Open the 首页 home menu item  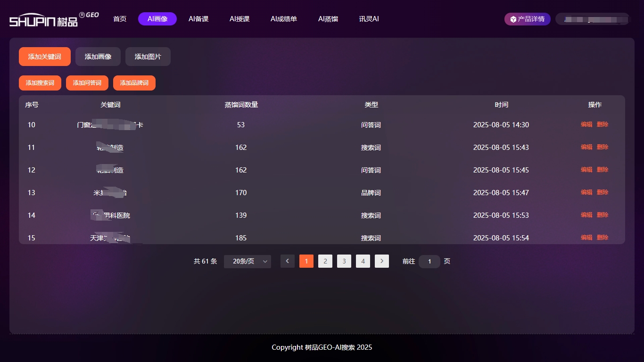(120, 19)
